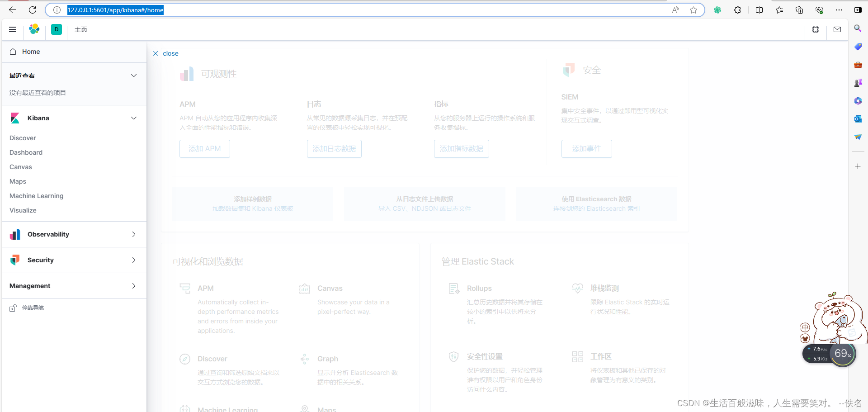868x412 pixels.
Task: Toggle the Kibana navigation hamburger menu
Action: 13,29
